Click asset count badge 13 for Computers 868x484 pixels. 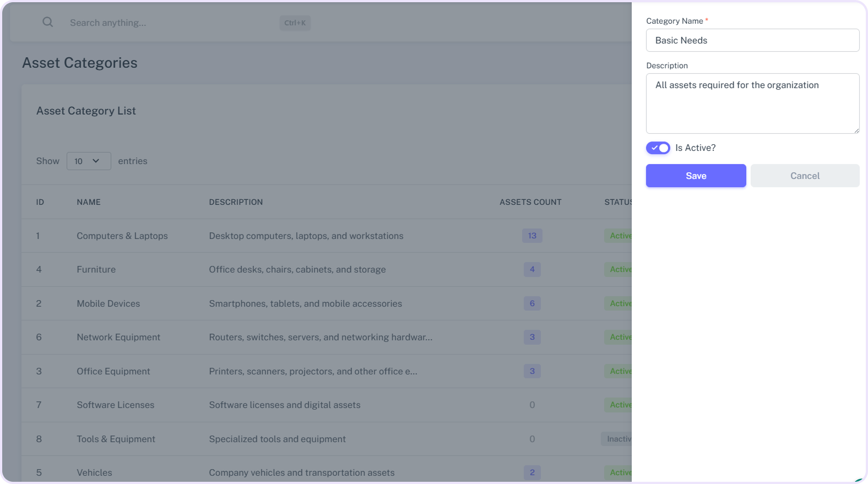[x=532, y=236]
